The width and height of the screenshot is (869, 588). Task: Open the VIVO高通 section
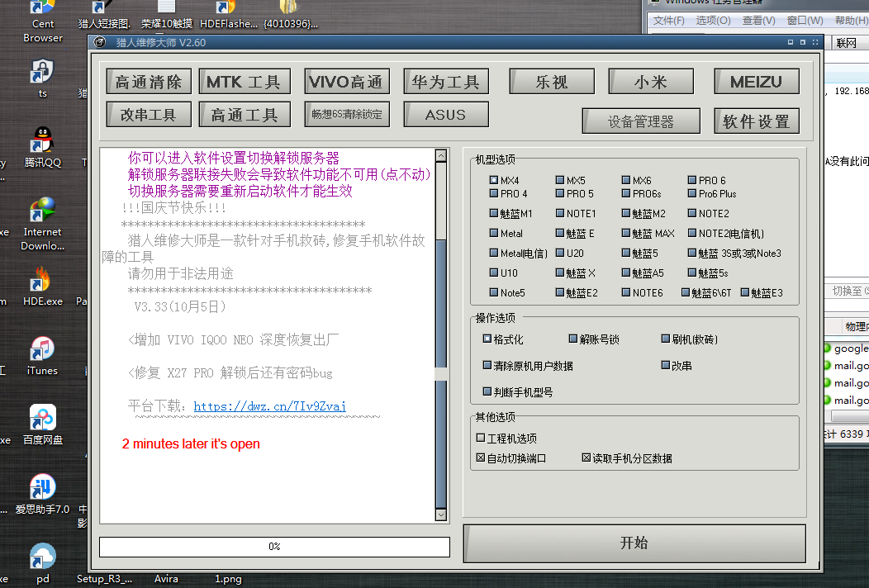[346, 82]
